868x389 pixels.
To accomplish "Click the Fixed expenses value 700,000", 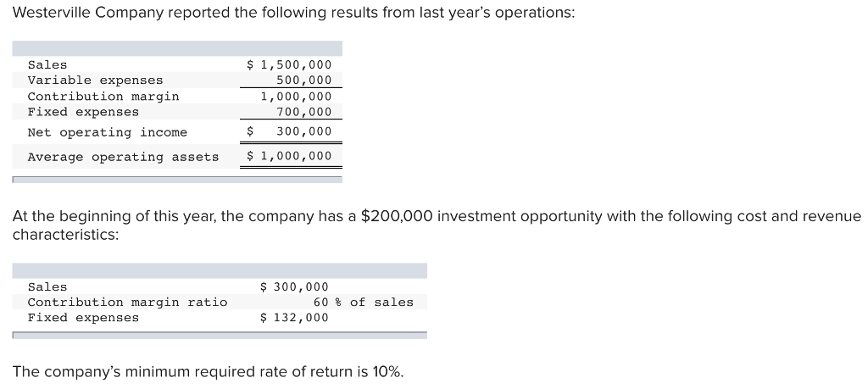I will (x=304, y=112).
